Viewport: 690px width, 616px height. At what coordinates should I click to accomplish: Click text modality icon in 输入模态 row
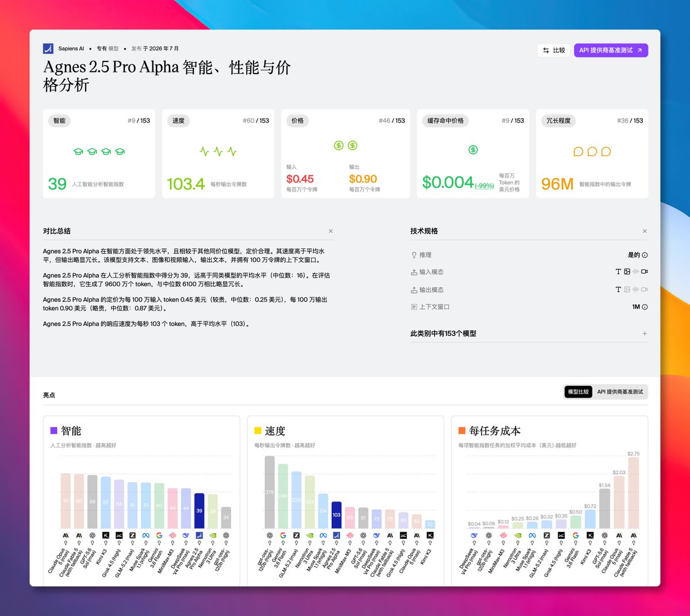click(618, 271)
